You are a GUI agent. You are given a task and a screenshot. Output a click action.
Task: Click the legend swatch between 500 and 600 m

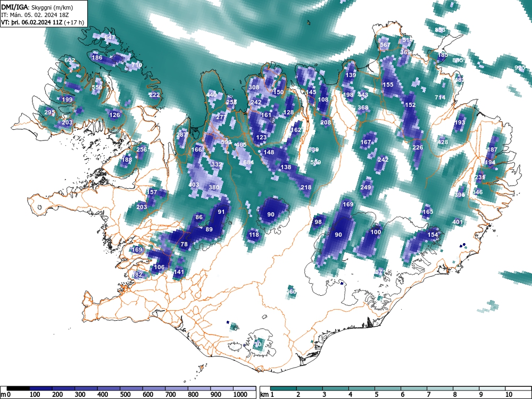[131, 388]
